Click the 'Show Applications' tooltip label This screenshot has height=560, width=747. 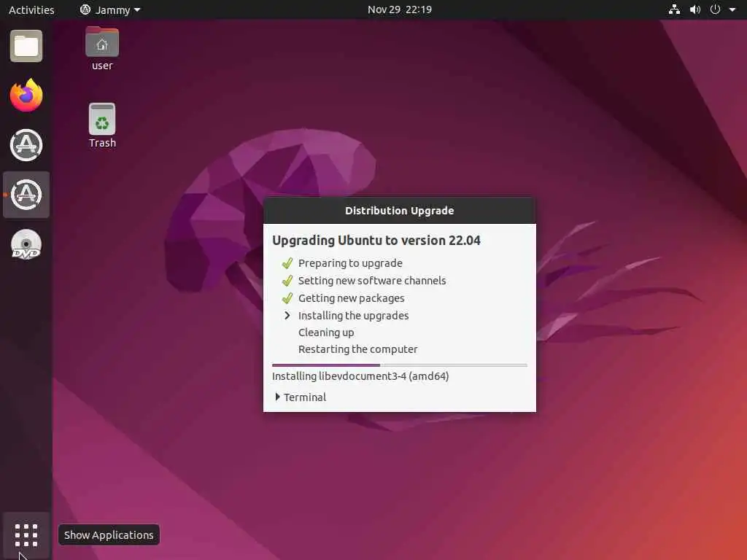click(x=109, y=535)
